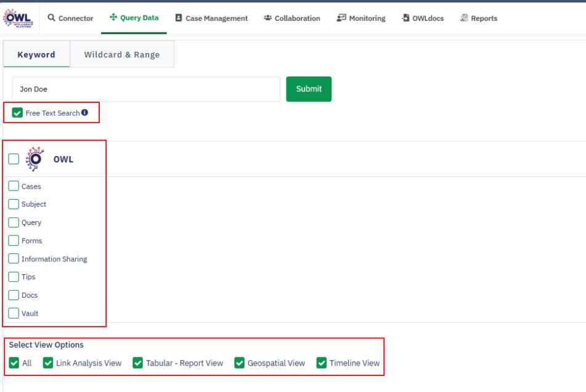This screenshot has width=586, height=392.
Task: Open Case Management via its briefcase icon
Action: pyautogui.click(x=177, y=18)
